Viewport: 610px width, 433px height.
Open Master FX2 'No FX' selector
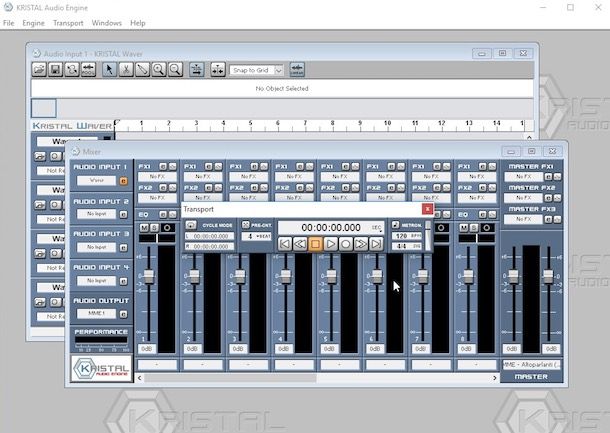click(x=523, y=198)
